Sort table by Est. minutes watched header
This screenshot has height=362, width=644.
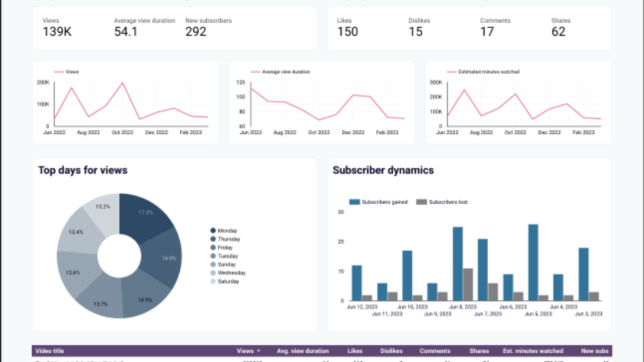(533, 351)
